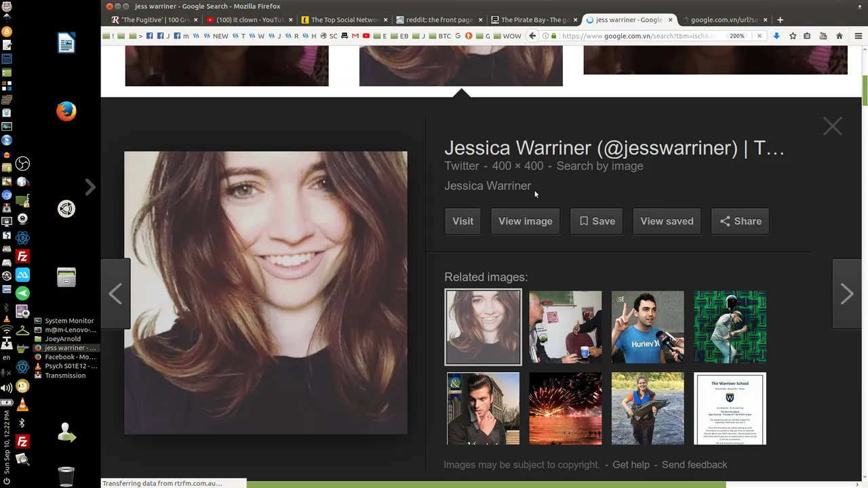Open the Visit button
Screen dimensions: 868x488
(x=462, y=221)
